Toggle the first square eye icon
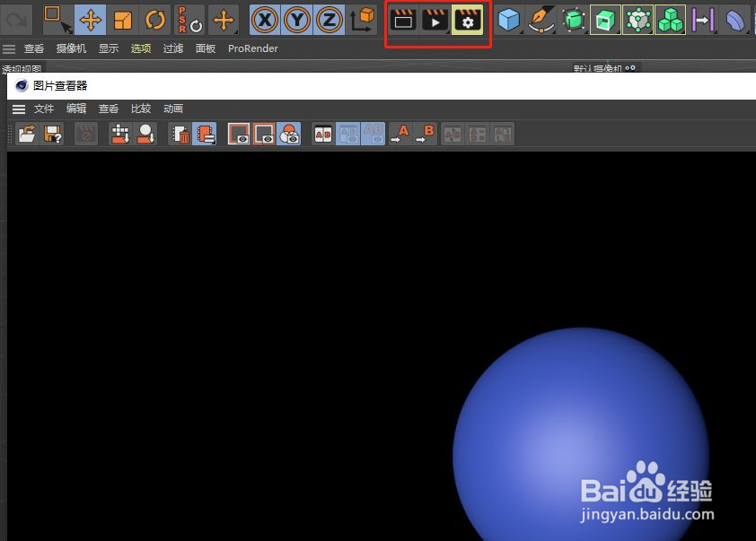Viewport: 756px width, 541px height. point(239,134)
